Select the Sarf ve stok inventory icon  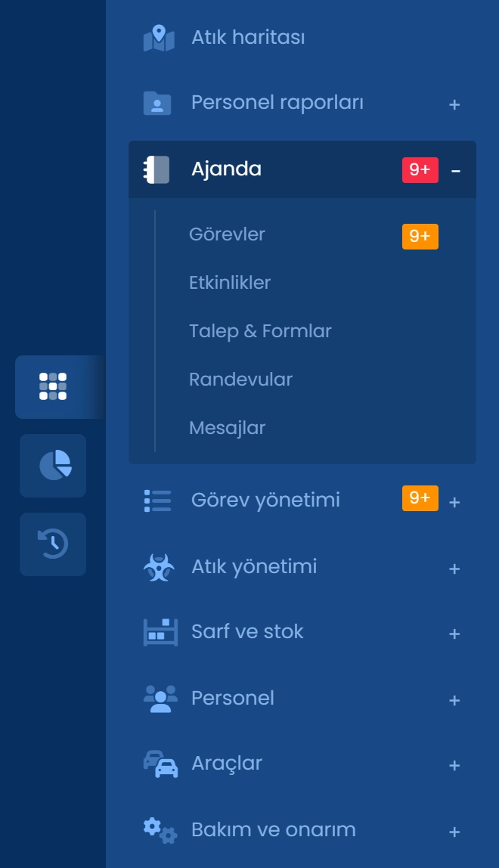[x=158, y=631]
